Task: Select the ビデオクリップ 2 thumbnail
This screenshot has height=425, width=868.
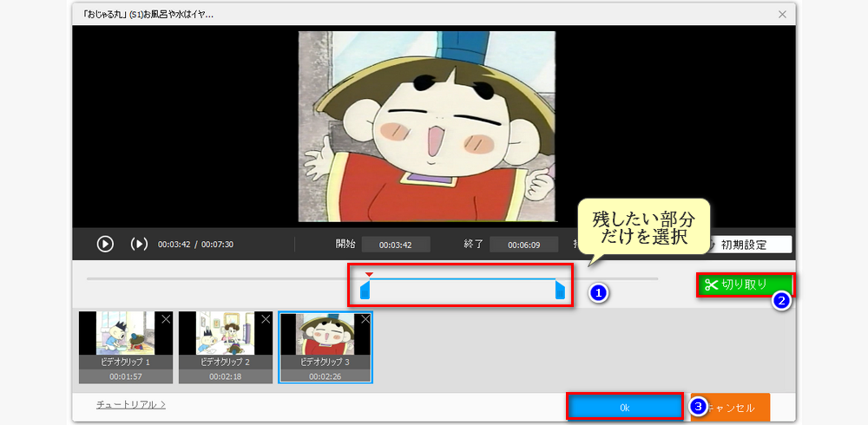Action: click(225, 339)
